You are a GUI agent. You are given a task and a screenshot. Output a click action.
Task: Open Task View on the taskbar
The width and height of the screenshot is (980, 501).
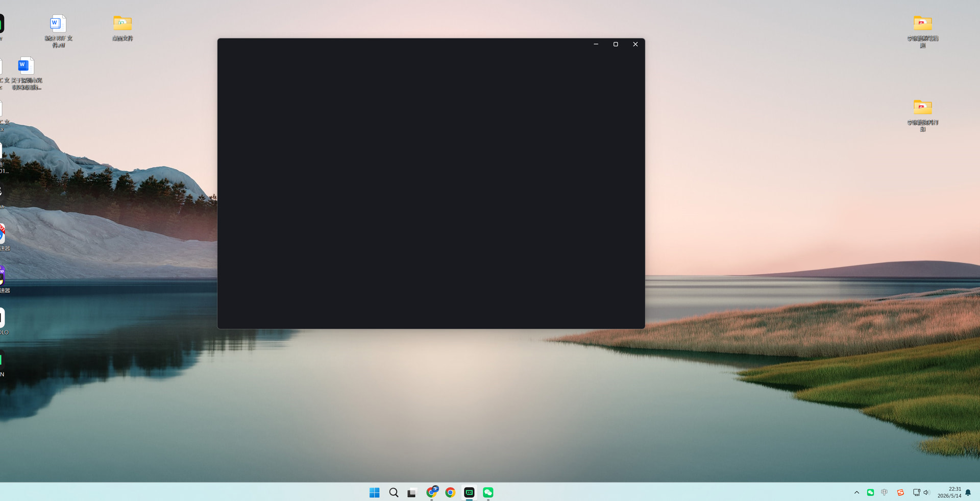tap(412, 492)
